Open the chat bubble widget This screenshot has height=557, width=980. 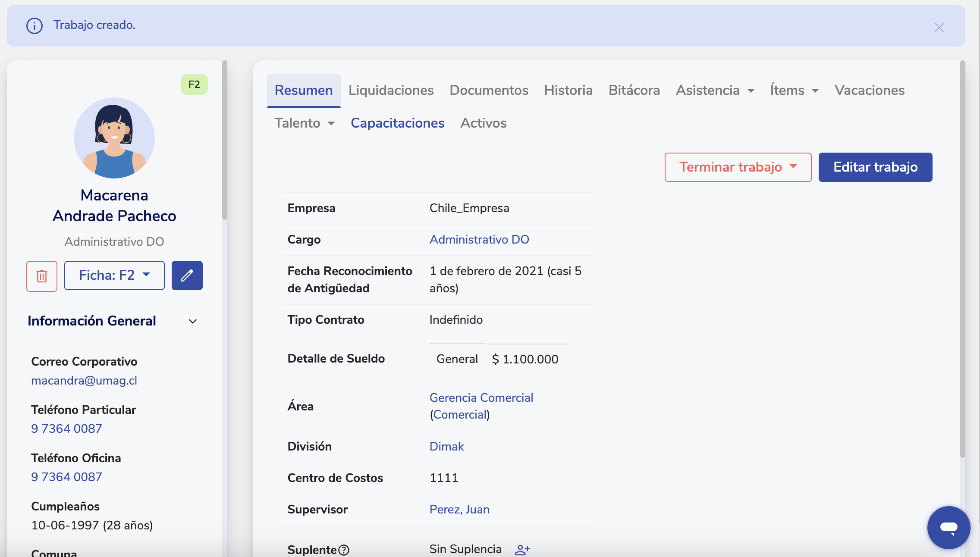(x=949, y=527)
